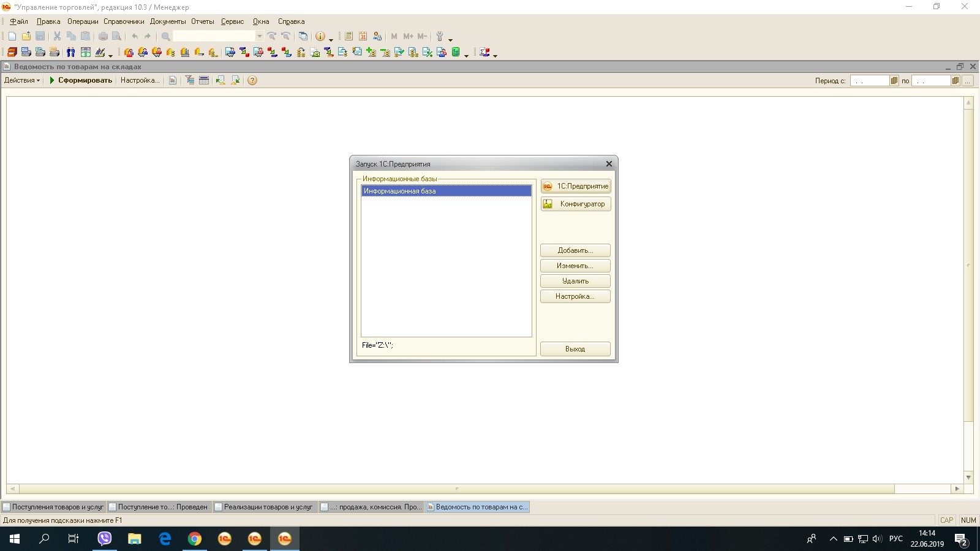This screenshot has height=551, width=980.
Task: Click the search magnifier icon
Action: point(165,36)
